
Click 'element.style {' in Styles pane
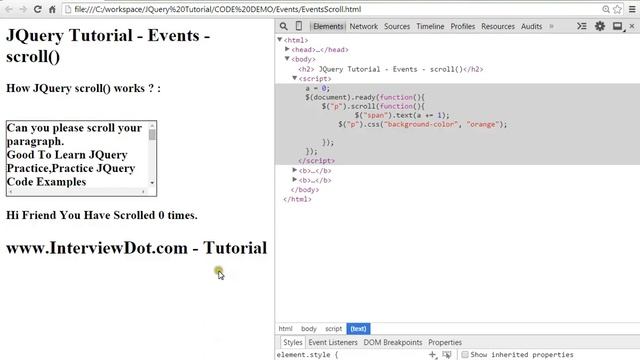click(307, 355)
